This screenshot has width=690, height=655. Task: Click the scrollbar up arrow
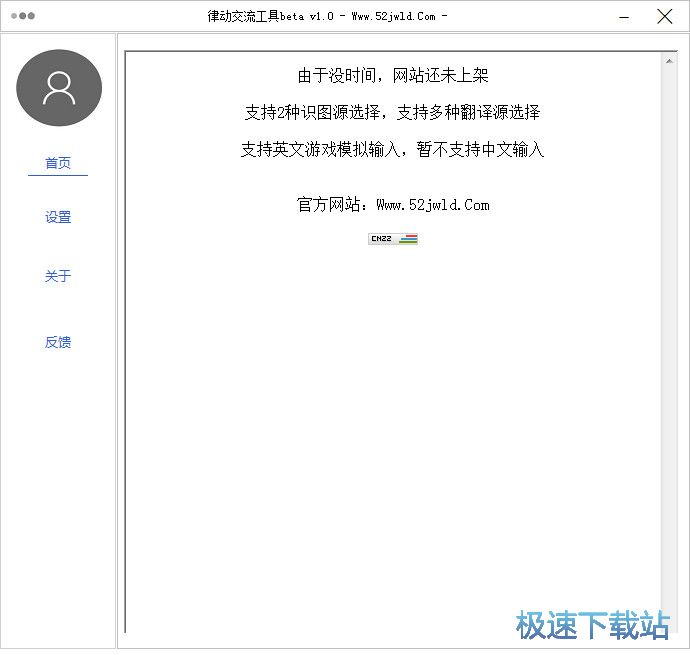(669, 62)
